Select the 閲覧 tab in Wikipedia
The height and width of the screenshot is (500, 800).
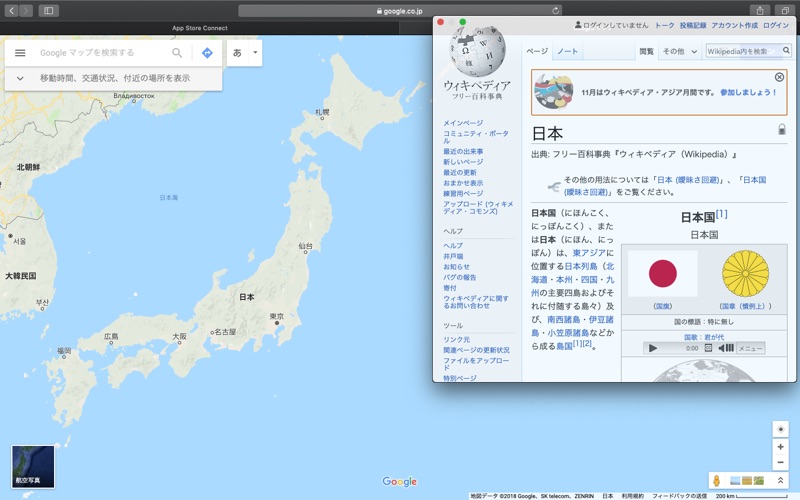tap(646, 51)
